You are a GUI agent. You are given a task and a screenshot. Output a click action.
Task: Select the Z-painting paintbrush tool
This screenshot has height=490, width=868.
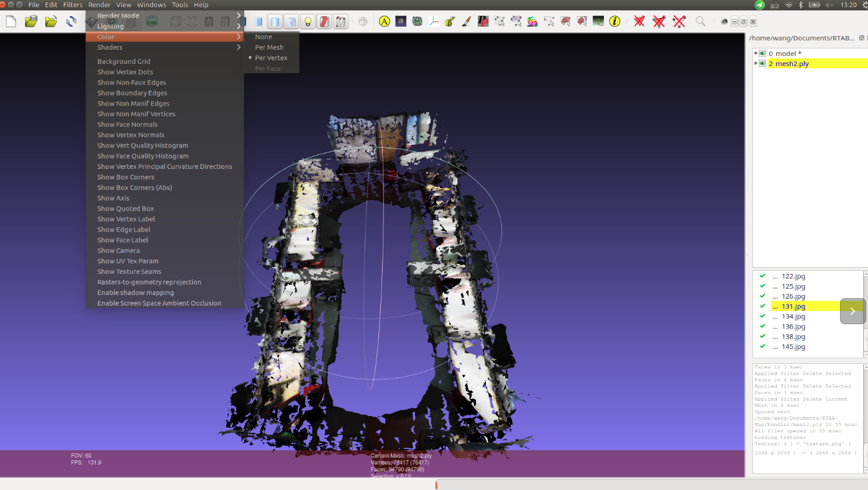tap(466, 22)
